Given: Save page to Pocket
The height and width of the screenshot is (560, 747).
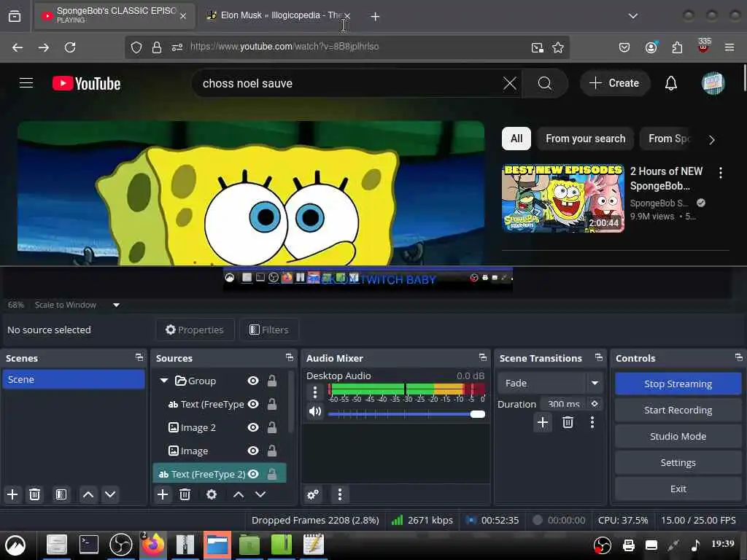Looking at the screenshot, I should coord(624,47).
